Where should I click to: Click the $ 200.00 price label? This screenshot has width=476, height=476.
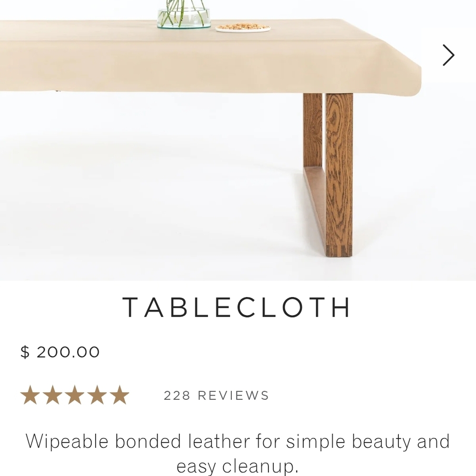tap(59, 352)
